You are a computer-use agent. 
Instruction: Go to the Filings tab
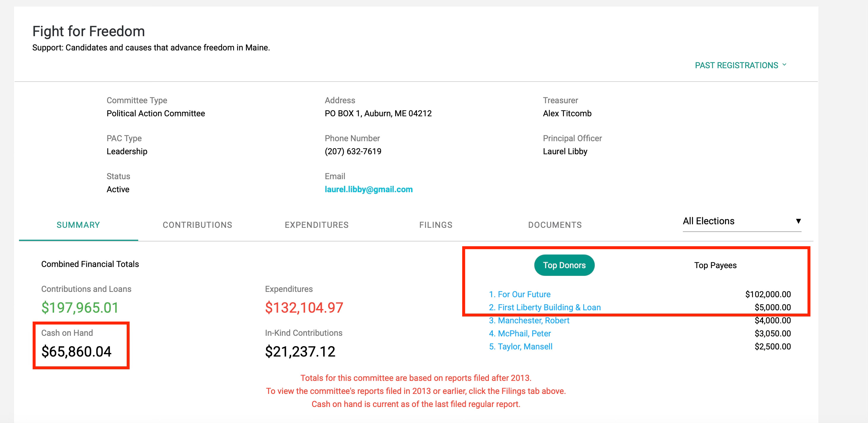click(436, 225)
